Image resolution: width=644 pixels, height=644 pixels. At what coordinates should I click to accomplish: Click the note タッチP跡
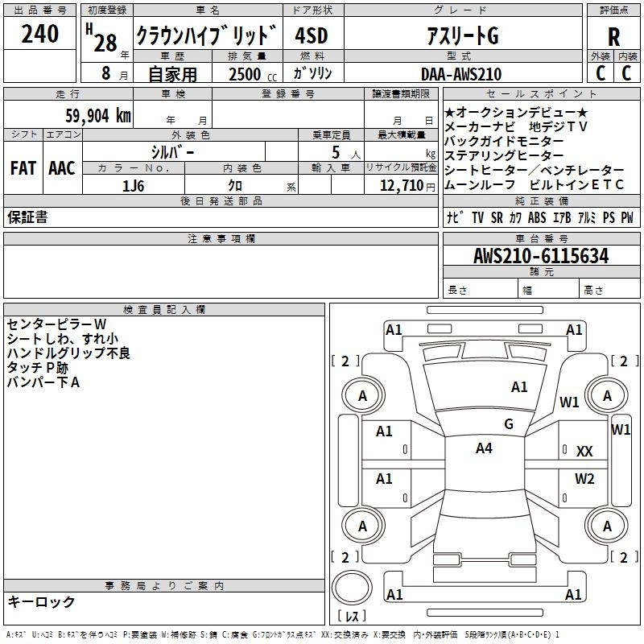[37, 368]
